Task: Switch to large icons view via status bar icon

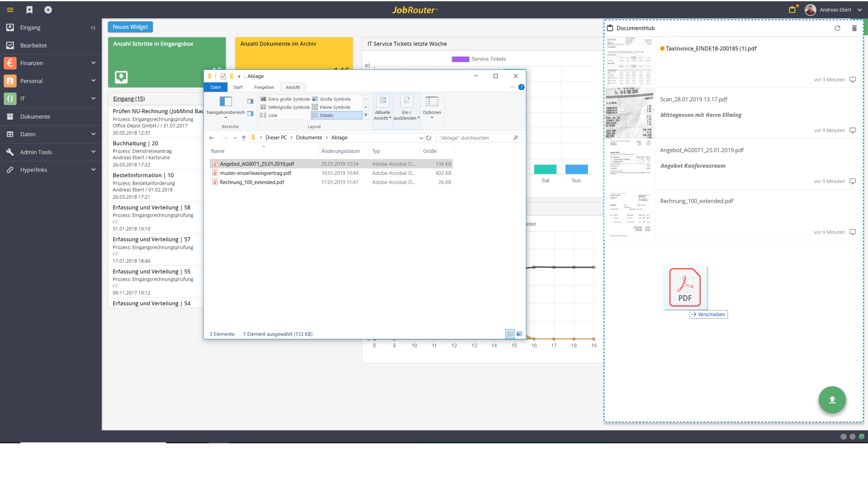Action: click(x=519, y=334)
